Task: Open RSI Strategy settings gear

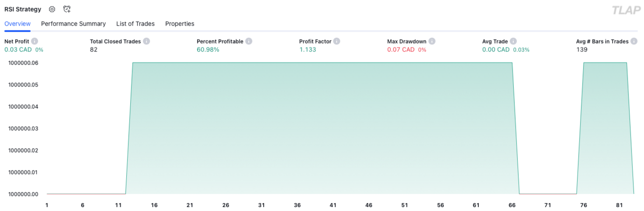Action: [x=52, y=9]
